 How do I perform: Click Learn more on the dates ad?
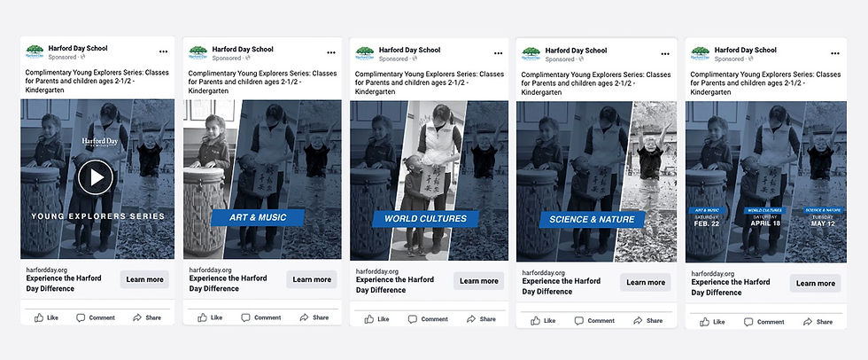[816, 283]
